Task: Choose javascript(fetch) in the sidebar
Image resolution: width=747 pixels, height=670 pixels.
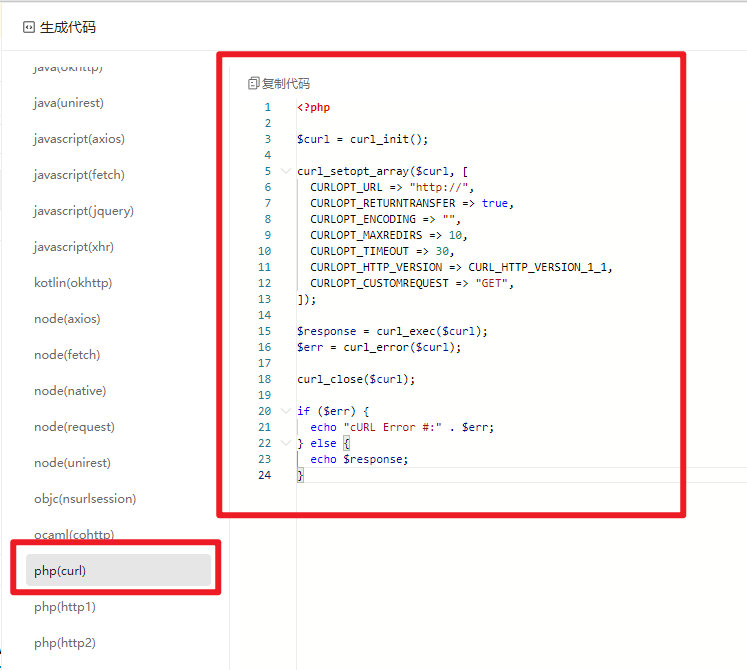Action: (79, 175)
